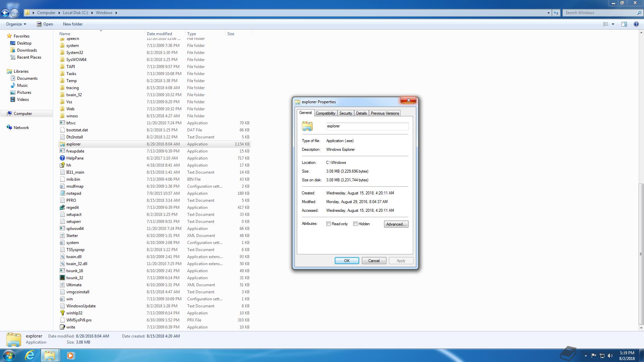Screen dimensions: 644x362
Task: Click the Favorites star icon
Action: (9, 36)
